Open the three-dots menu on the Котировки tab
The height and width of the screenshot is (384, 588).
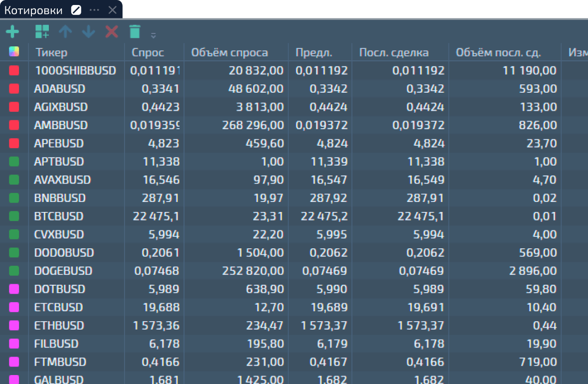(94, 10)
